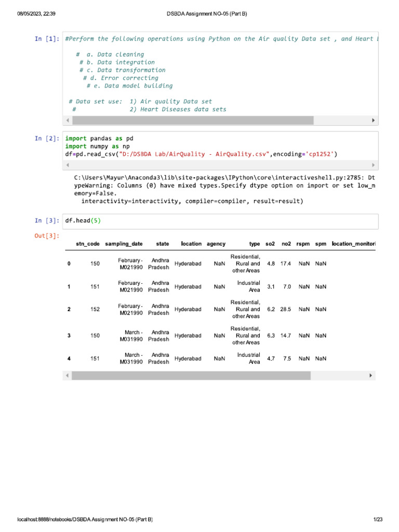Click the so2 value 3.1
This screenshot has width=399, height=532.
coord(271,287)
